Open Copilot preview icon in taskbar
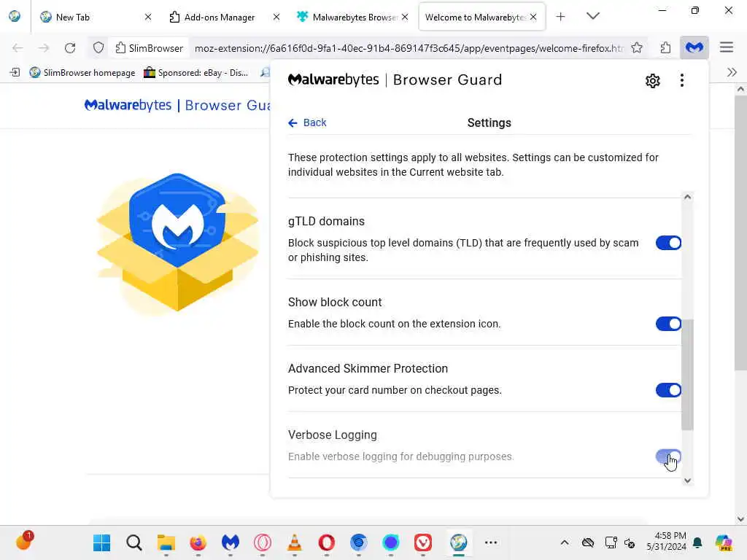This screenshot has height=560, width=747. (723, 542)
